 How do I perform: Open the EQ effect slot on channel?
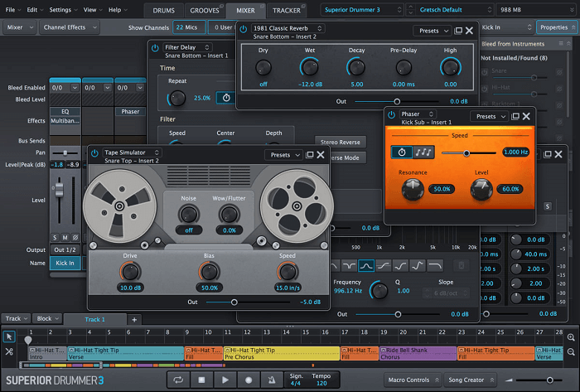(x=65, y=112)
